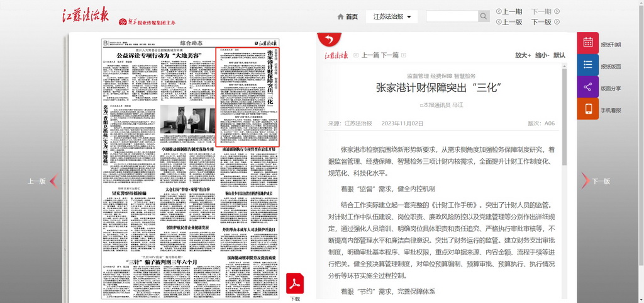
Task: Open the 公益诉讼专项行动 article on the page thumbnail
Action: point(158,56)
